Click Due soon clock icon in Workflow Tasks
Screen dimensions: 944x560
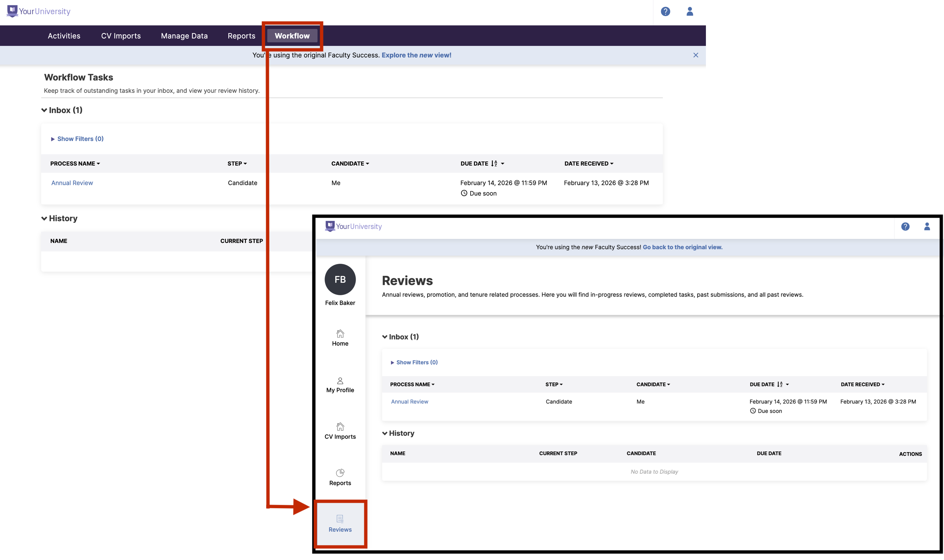pyautogui.click(x=464, y=193)
